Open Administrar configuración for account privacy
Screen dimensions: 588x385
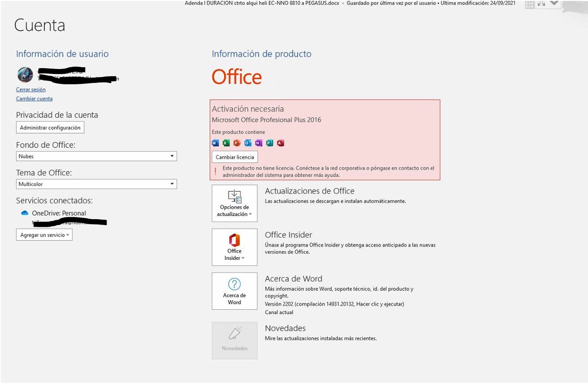(x=50, y=128)
